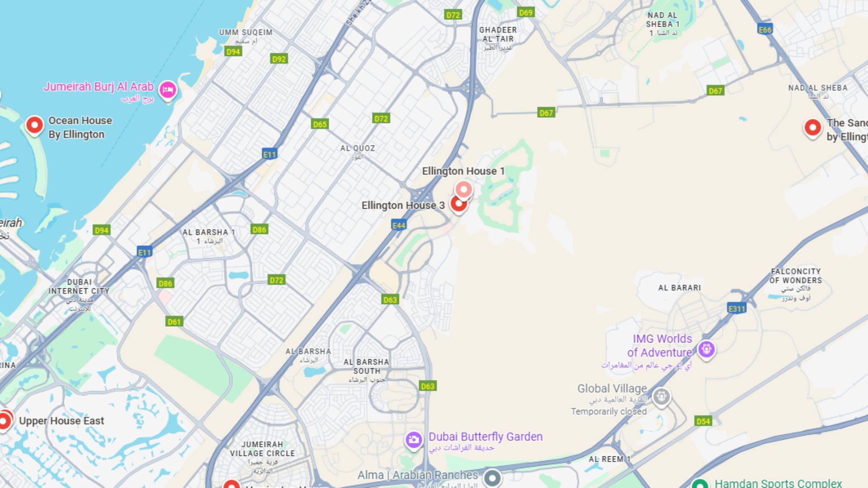The height and width of the screenshot is (488, 868).
Task: Click the Ellington House 1 marker
Action: pyautogui.click(x=463, y=190)
